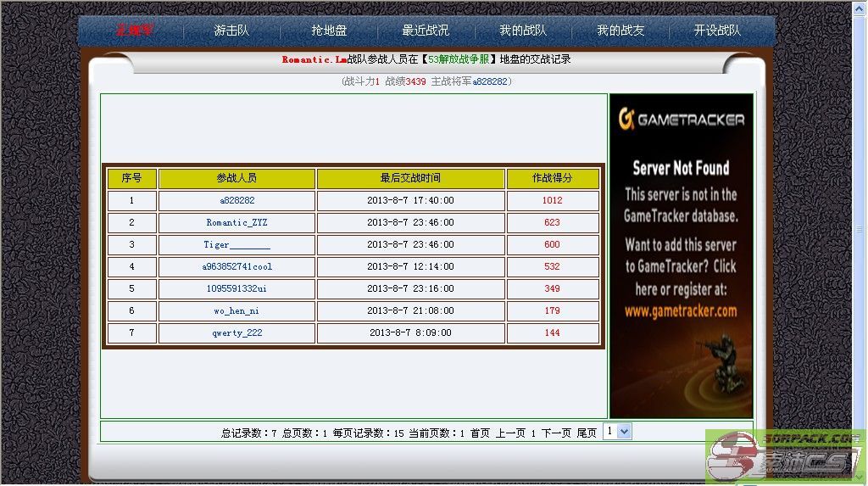Open the page number dropdown
The height and width of the screenshot is (486, 868).
pos(617,431)
